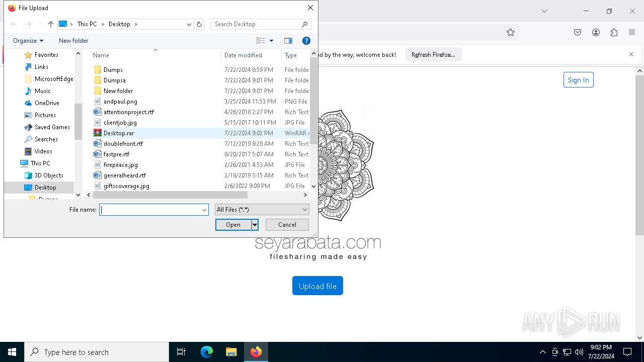644x362 pixels.
Task: Dismiss the Refresh Firefox notification bar
Action: pyautogui.click(x=631, y=54)
